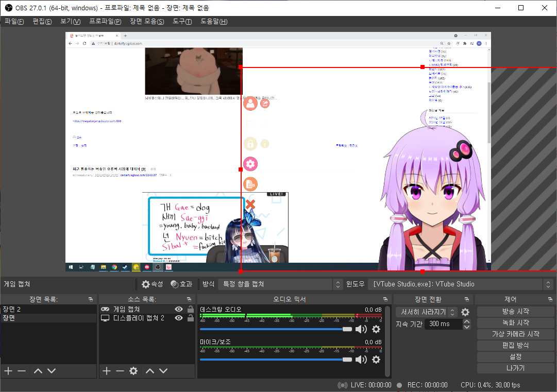This screenshot has height=392, width=557.
Task: Move scene up in list
Action: [x=38, y=371]
